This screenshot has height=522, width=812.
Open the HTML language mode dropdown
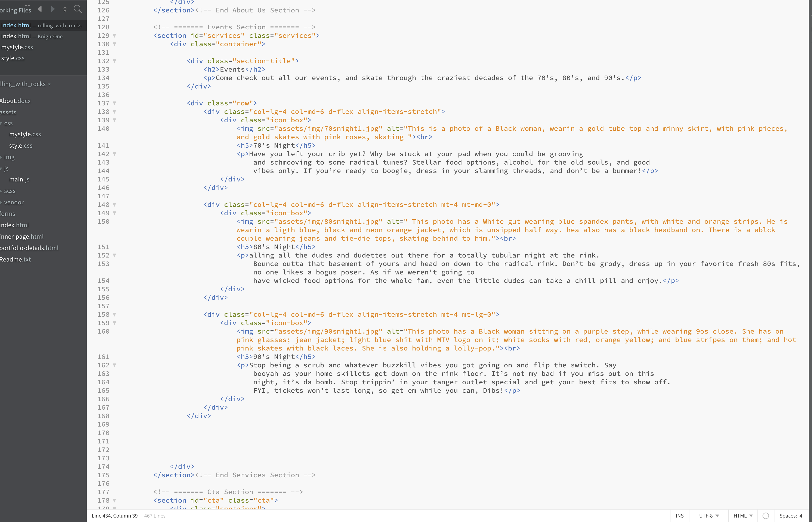pyautogui.click(x=743, y=516)
